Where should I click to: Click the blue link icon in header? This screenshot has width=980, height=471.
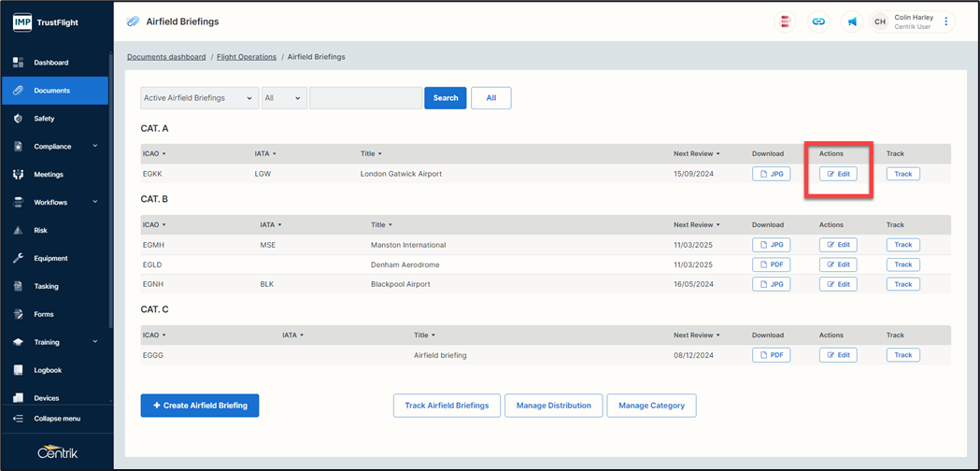pyautogui.click(x=818, y=21)
